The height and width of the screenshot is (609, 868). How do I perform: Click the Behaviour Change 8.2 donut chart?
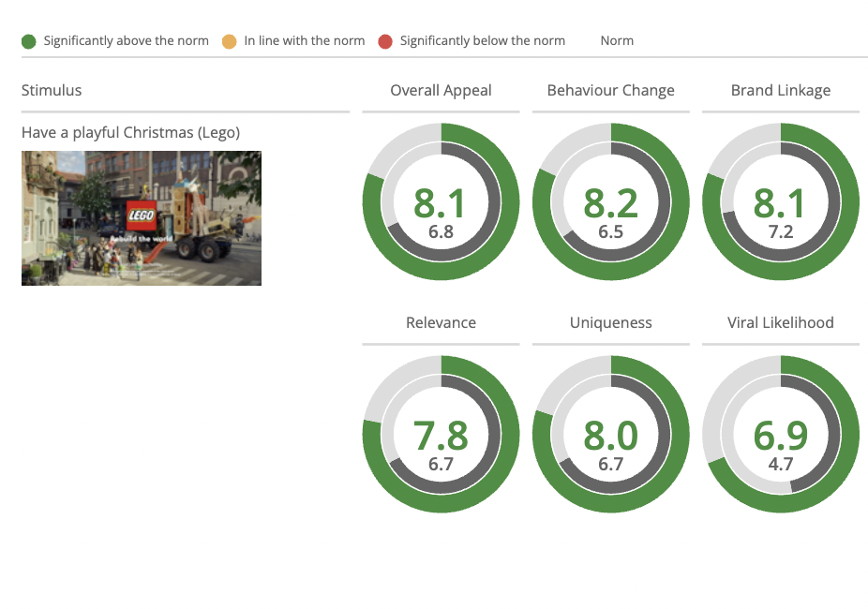click(610, 201)
